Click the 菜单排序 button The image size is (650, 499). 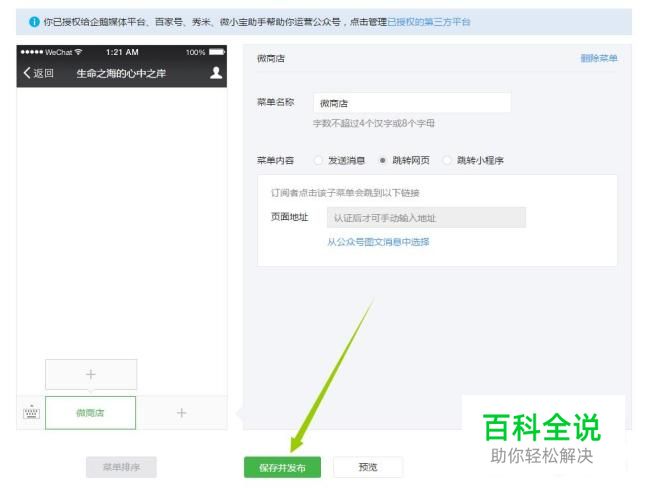tap(121, 467)
